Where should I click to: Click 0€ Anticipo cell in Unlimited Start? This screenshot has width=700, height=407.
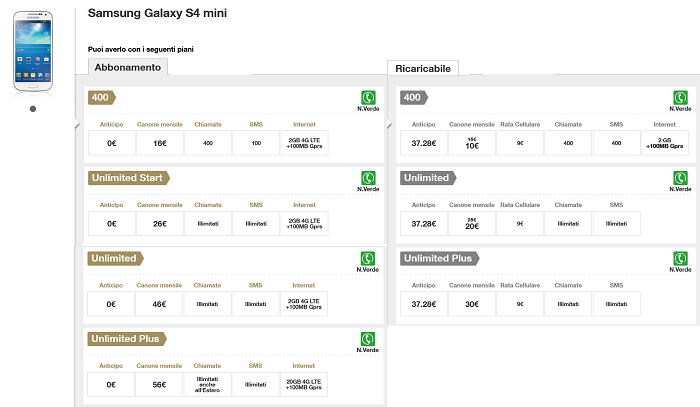pos(112,224)
